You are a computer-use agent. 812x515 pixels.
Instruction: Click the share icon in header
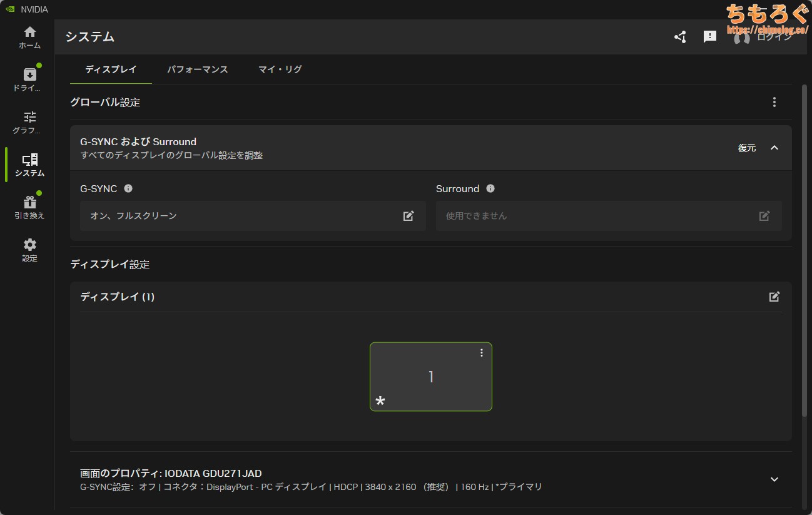click(x=680, y=37)
